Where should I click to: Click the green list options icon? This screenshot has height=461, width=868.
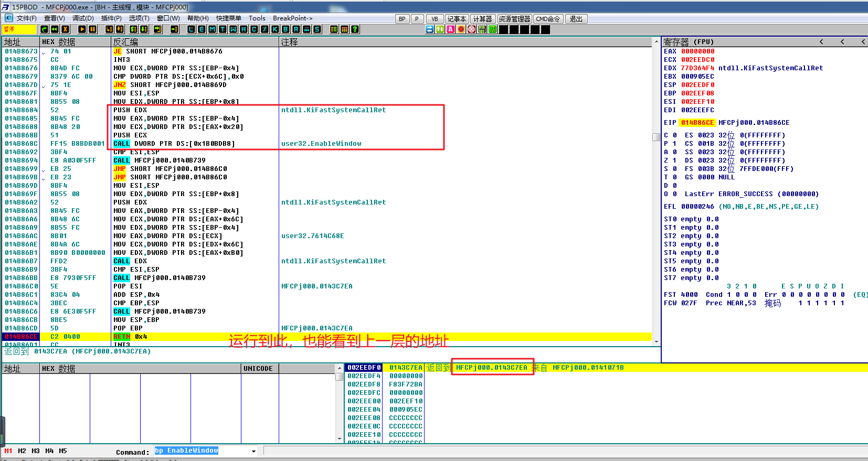tap(334, 29)
